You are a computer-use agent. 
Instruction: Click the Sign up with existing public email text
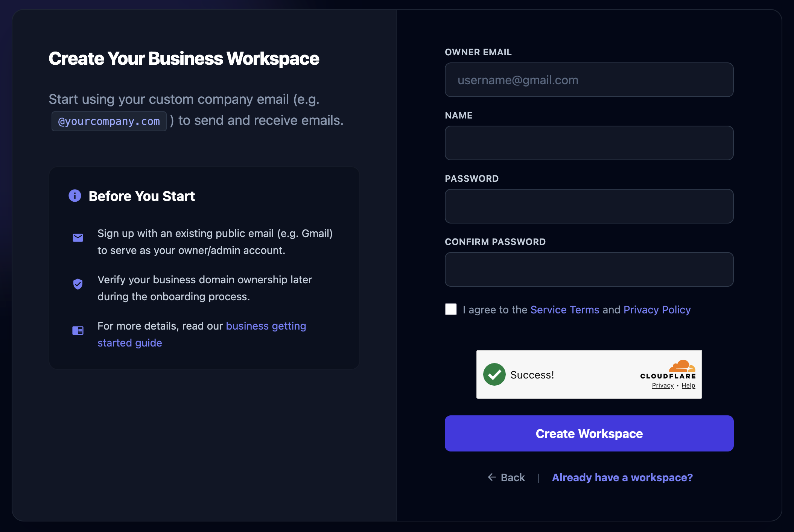[215, 242]
